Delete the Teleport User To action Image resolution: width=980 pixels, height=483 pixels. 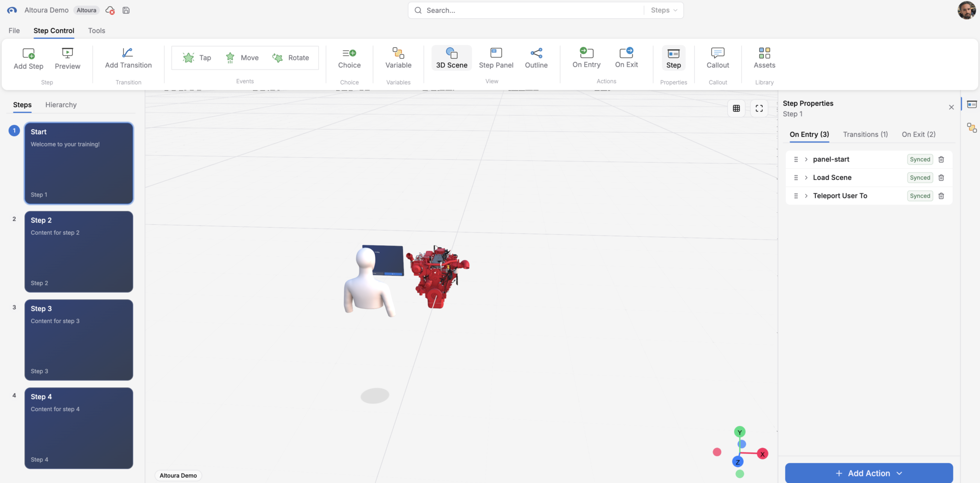pos(941,196)
